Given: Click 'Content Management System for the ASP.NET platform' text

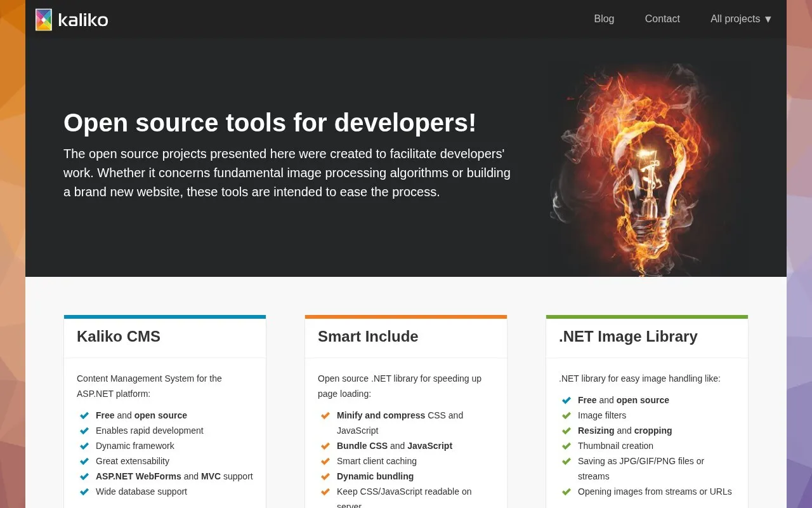Looking at the screenshot, I should click(x=149, y=386).
